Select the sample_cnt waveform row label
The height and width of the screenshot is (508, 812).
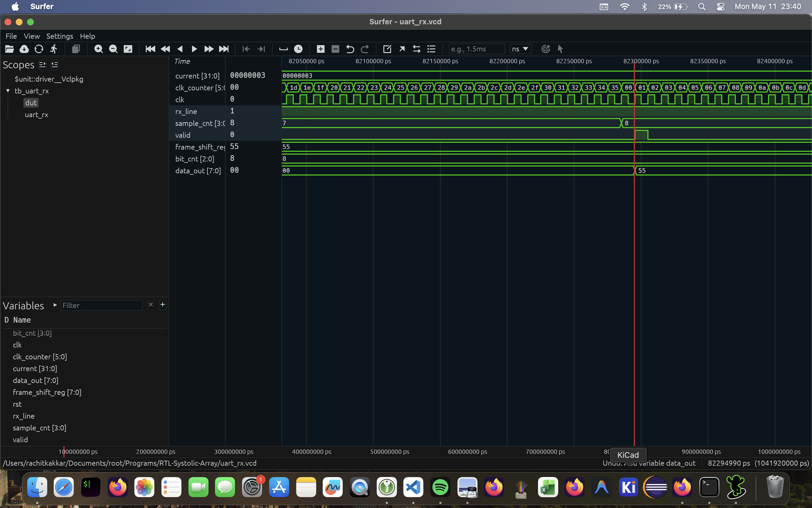click(200, 123)
